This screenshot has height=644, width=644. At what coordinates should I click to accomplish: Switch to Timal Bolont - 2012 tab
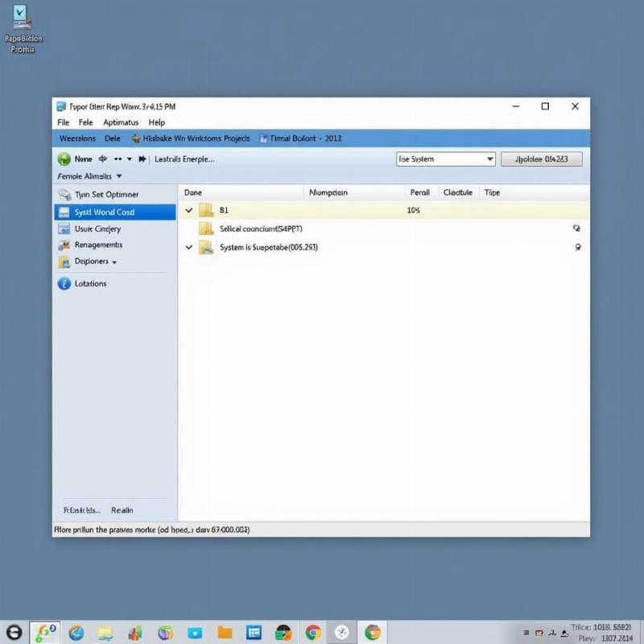[299, 138]
